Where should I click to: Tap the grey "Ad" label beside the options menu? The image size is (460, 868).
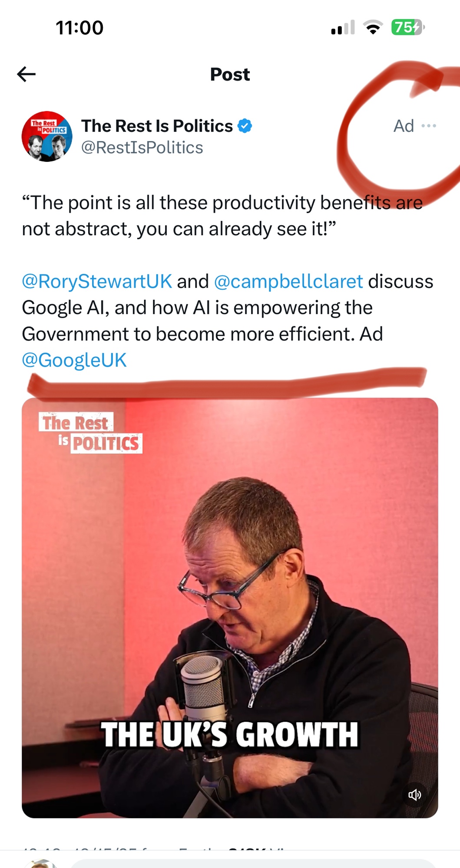click(x=404, y=126)
